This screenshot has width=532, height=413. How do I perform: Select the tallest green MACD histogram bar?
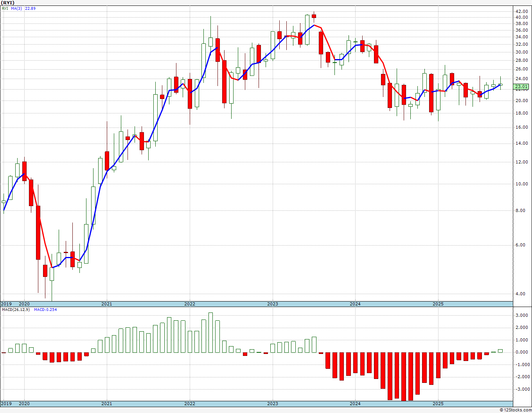point(210,332)
